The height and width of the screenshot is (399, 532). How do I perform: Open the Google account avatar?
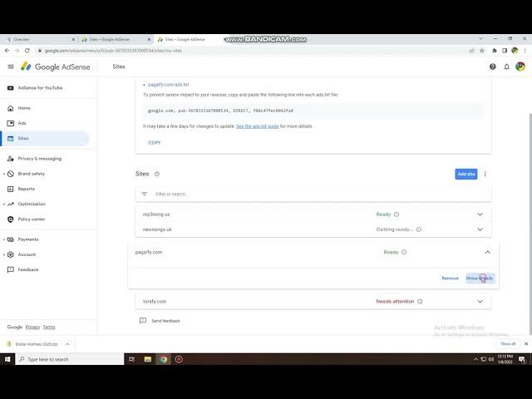pos(520,66)
